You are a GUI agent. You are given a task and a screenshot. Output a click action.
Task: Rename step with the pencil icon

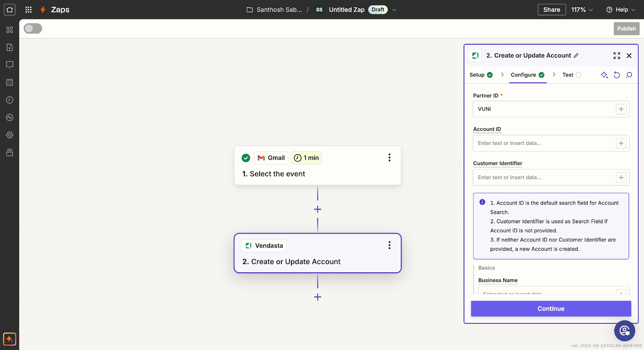tap(576, 56)
